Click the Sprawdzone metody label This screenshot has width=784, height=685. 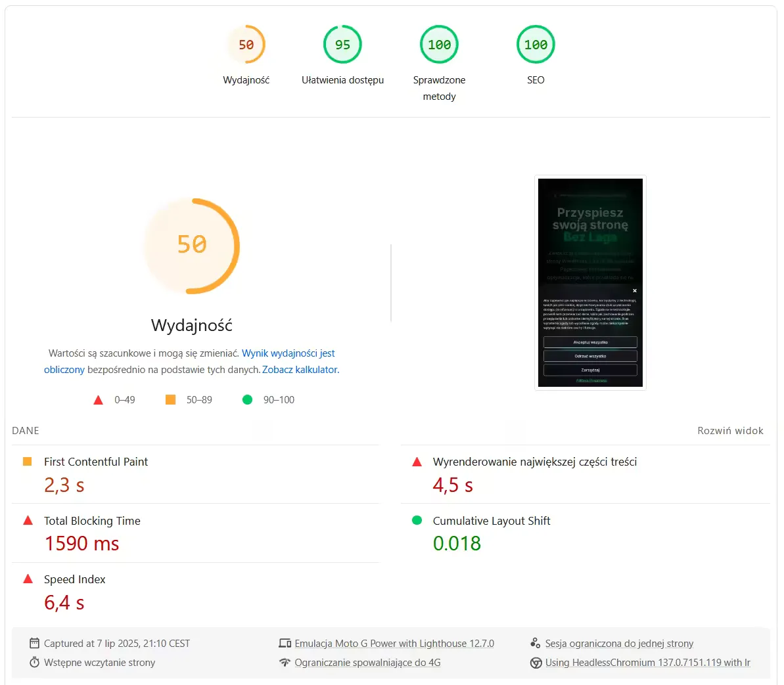click(439, 88)
